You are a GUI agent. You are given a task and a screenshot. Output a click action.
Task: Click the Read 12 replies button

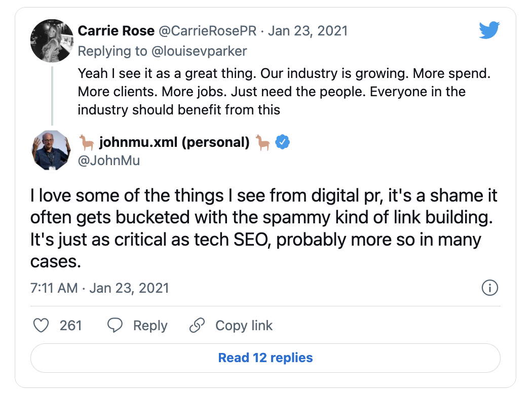coord(265,358)
